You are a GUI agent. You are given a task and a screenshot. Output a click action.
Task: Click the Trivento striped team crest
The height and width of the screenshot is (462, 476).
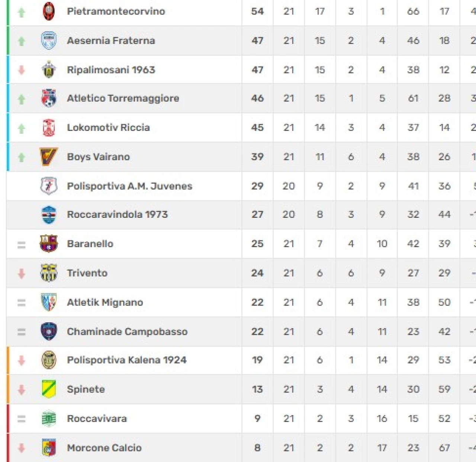click(x=49, y=273)
